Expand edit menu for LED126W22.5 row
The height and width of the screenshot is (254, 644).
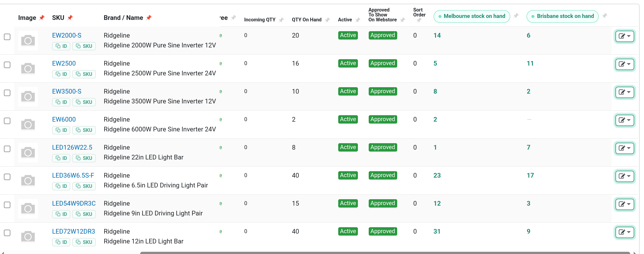tap(625, 148)
